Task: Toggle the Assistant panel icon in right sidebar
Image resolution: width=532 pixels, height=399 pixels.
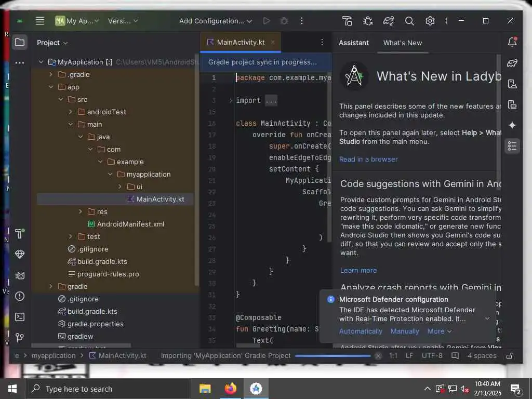Action: [512, 146]
